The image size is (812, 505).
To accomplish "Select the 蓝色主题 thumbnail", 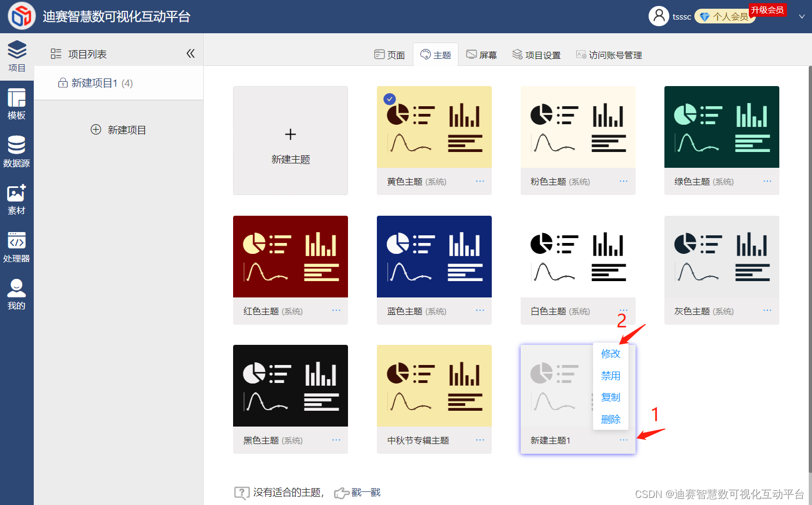I will click(x=434, y=257).
